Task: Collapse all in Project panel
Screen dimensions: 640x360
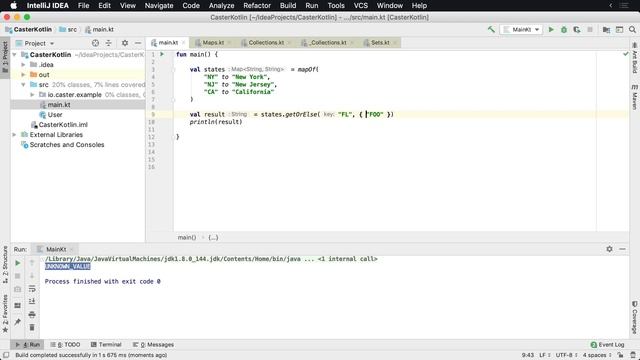Action: click(x=109, y=43)
